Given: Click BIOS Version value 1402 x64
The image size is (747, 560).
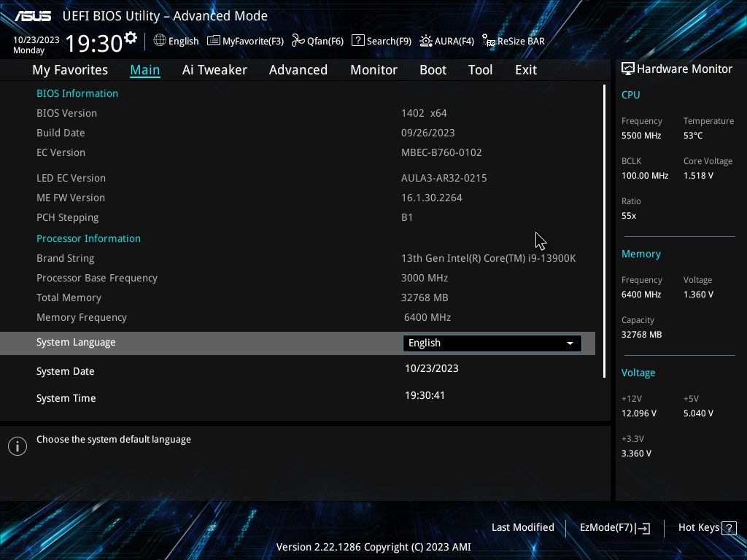Looking at the screenshot, I should coord(424,113).
